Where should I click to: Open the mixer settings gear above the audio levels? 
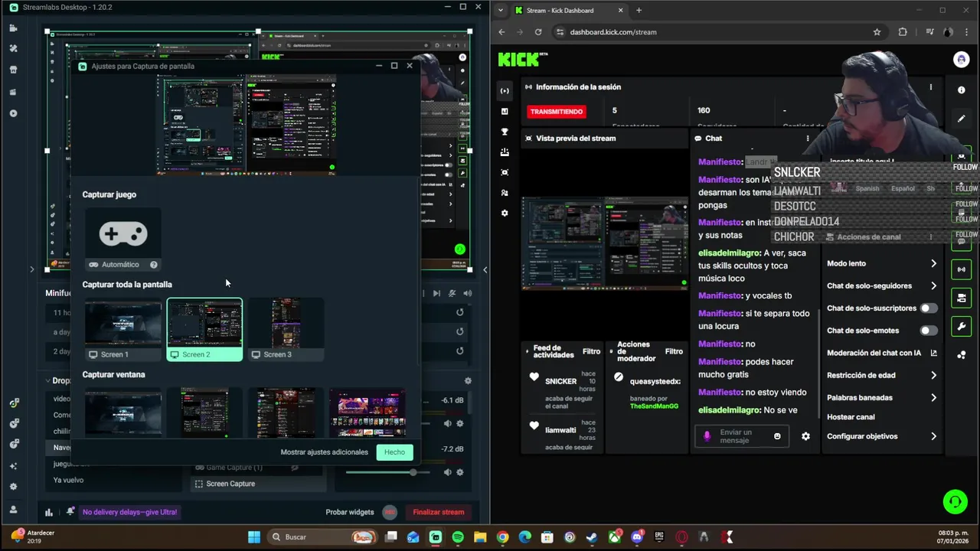[x=468, y=380]
